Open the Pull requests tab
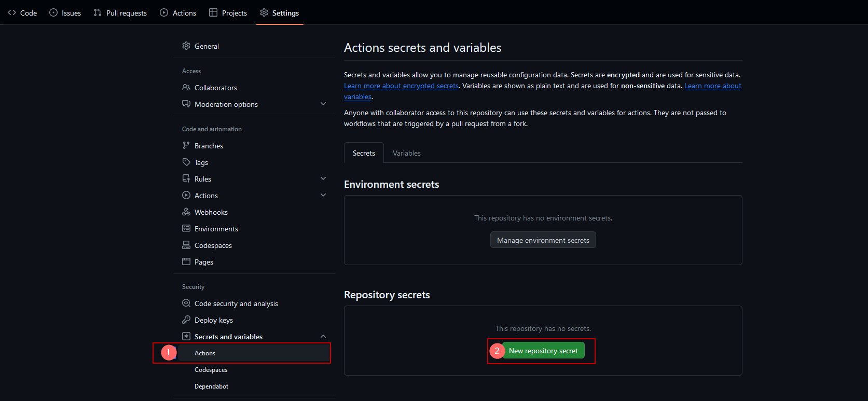This screenshot has width=868, height=401. point(120,13)
